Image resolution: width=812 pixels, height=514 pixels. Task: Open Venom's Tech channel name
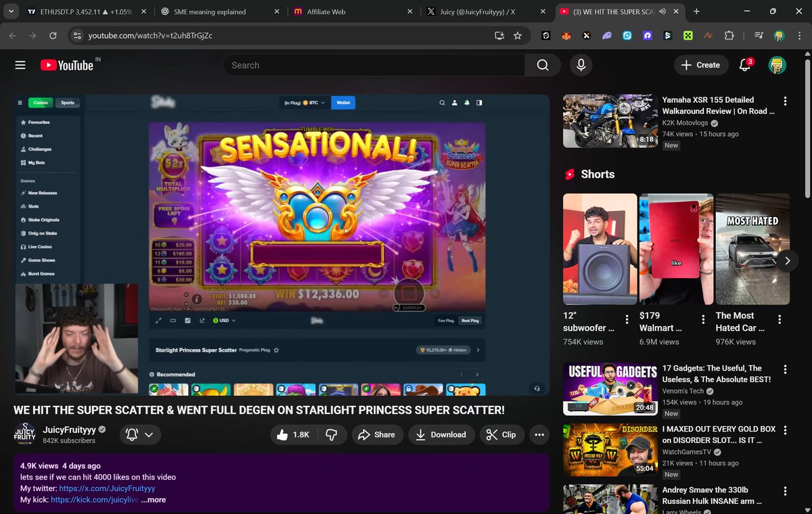pyautogui.click(x=683, y=391)
